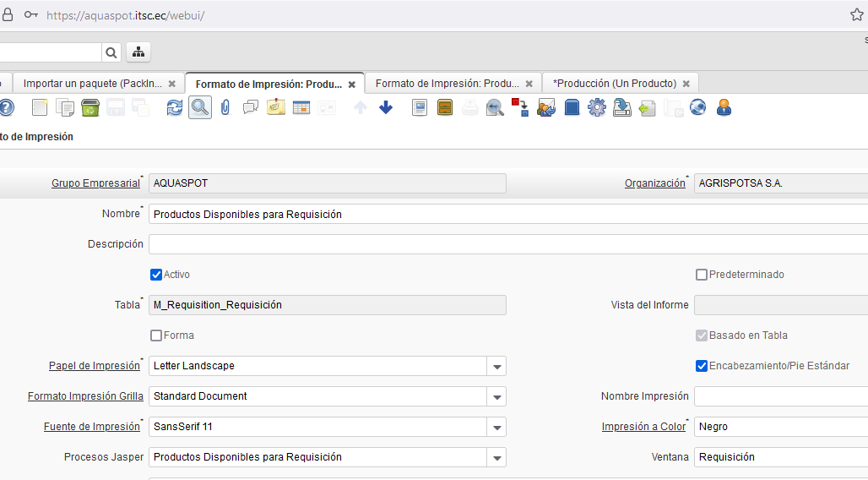The width and height of the screenshot is (868, 480).
Task: Refresh the record using the blue arrows icon
Action: point(175,107)
